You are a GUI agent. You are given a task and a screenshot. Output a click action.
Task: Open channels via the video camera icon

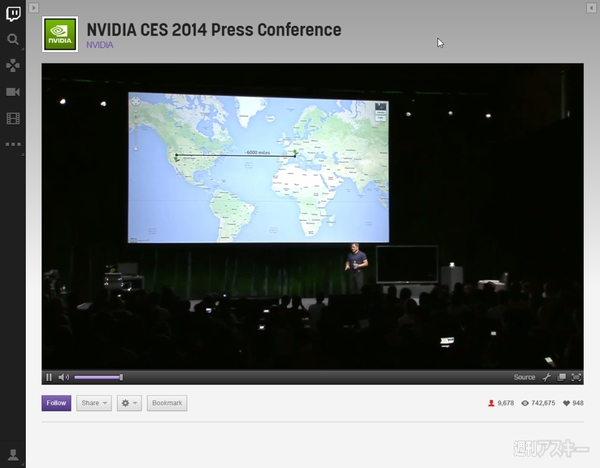(x=13, y=92)
